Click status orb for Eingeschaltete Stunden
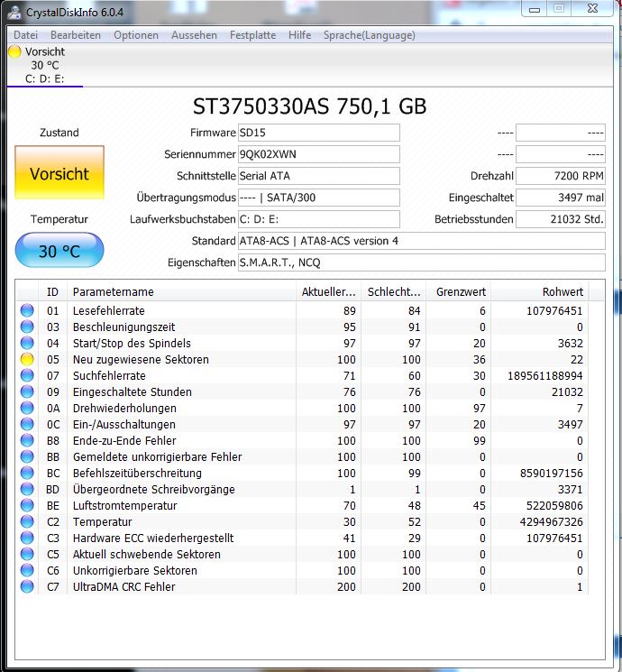 point(27,391)
